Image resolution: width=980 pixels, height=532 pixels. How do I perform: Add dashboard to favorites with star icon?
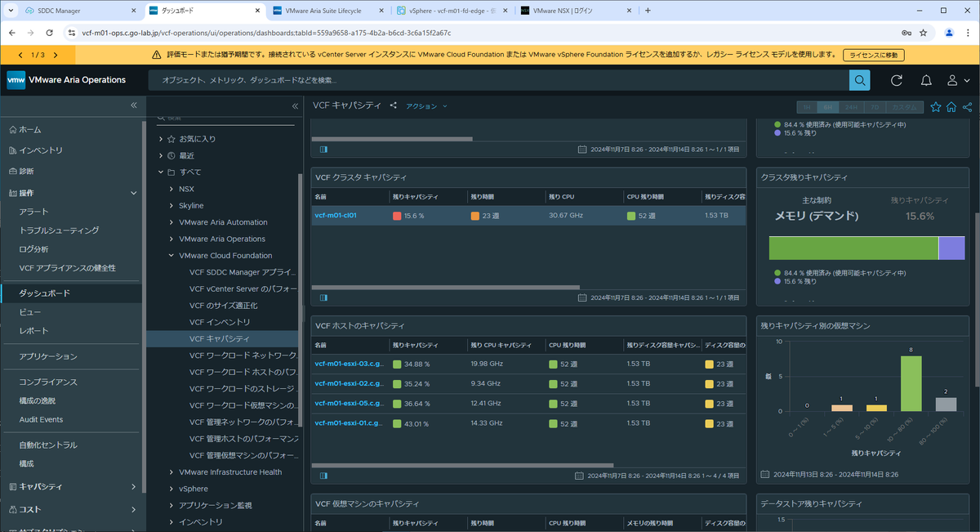(936, 106)
